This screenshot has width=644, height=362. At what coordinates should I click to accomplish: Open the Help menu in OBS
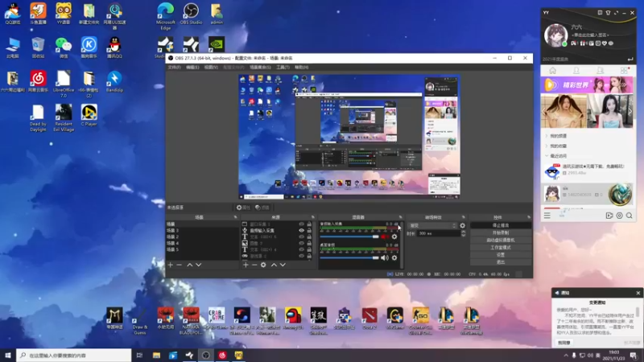pyautogui.click(x=301, y=68)
